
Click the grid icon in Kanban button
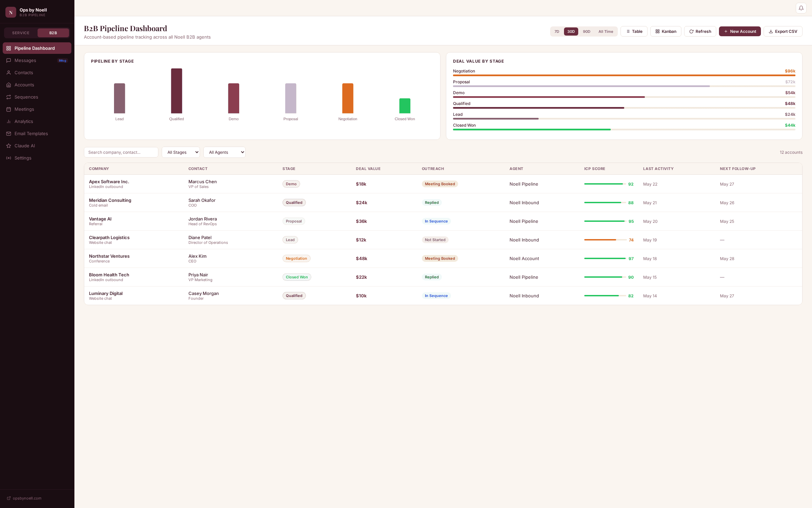click(x=657, y=31)
